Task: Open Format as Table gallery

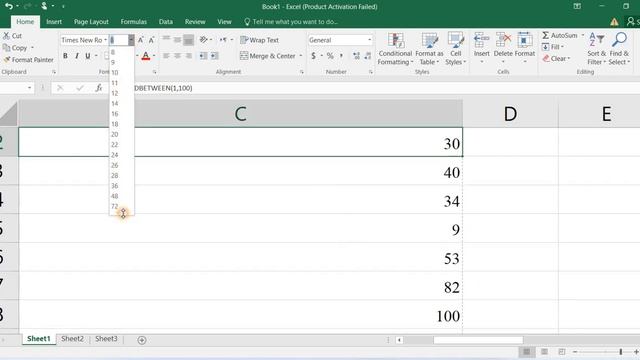Action: click(x=429, y=49)
